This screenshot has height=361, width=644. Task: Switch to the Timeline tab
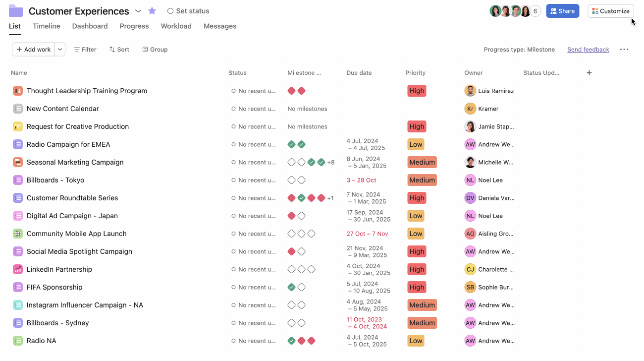pos(47,26)
